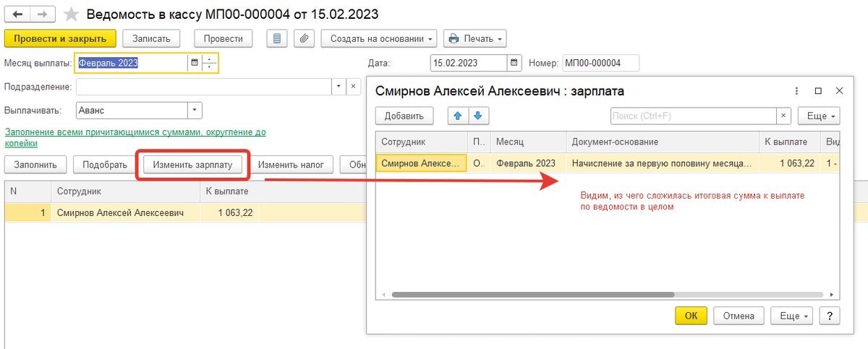Click the Провести button
Image resolution: width=868 pixels, height=349 pixels.
(223, 38)
